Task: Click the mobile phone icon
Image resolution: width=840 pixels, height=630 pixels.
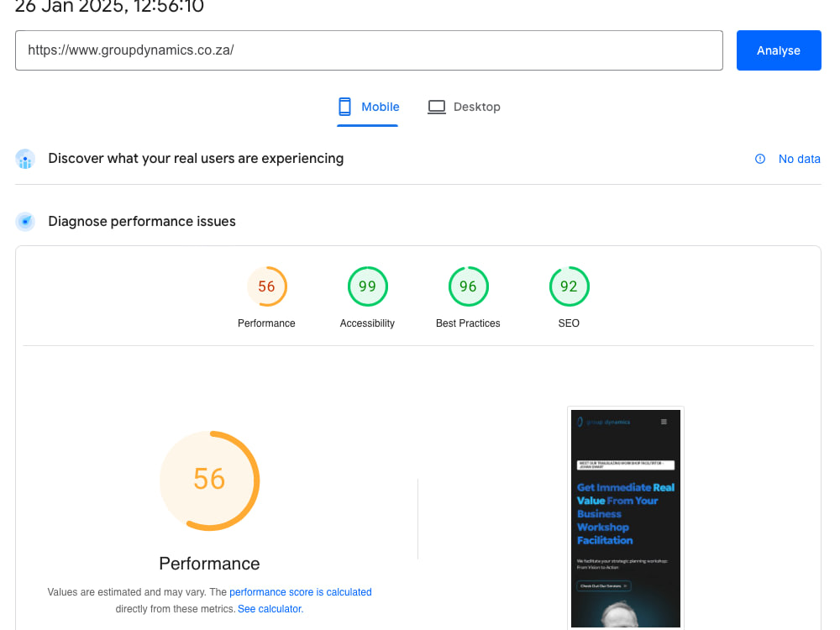Action: click(x=344, y=107)
